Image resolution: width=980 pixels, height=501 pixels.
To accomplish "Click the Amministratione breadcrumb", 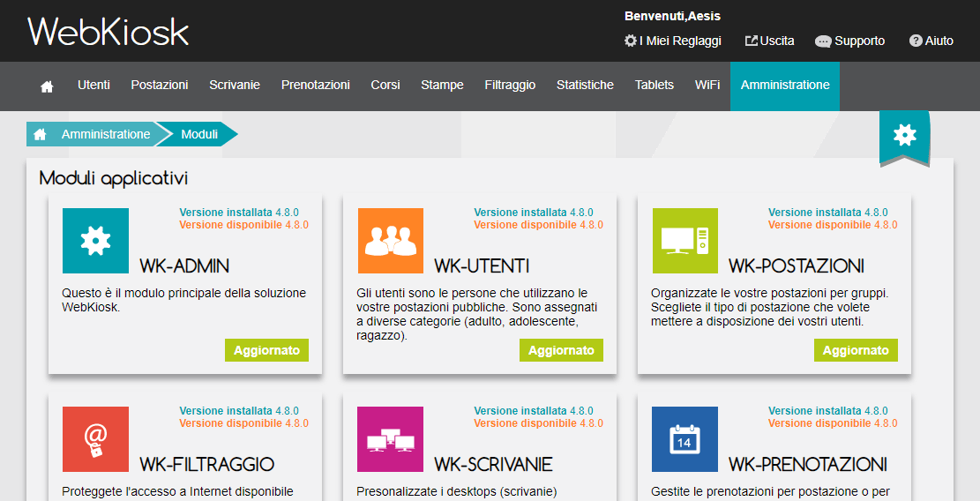I will 106,134.
